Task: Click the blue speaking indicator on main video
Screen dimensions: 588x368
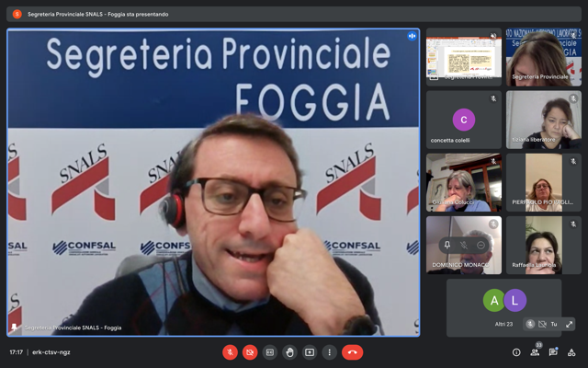Action: coord(412,36)
